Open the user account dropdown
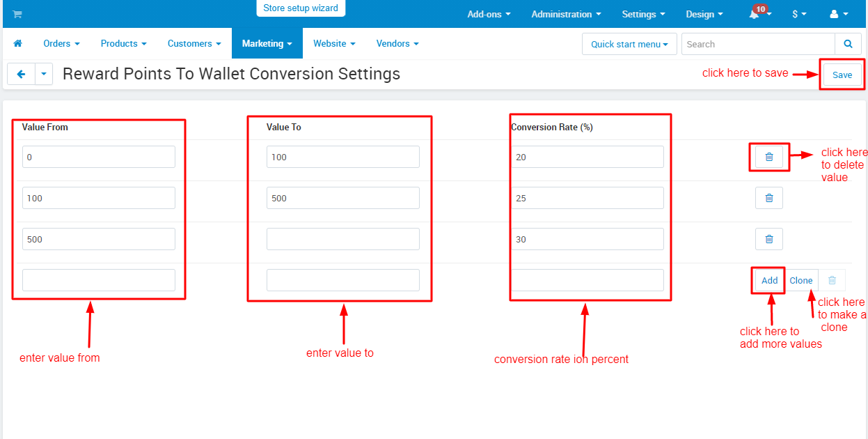Image resolution: width=868 pixels, height=439 pixels. click(839, 15)
